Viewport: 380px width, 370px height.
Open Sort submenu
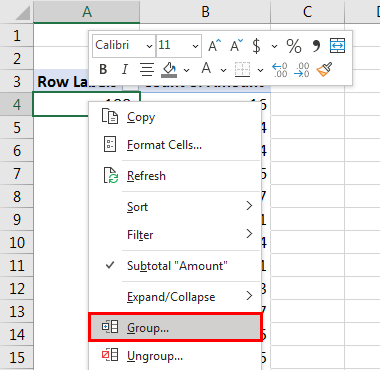[x=175, y=207]
